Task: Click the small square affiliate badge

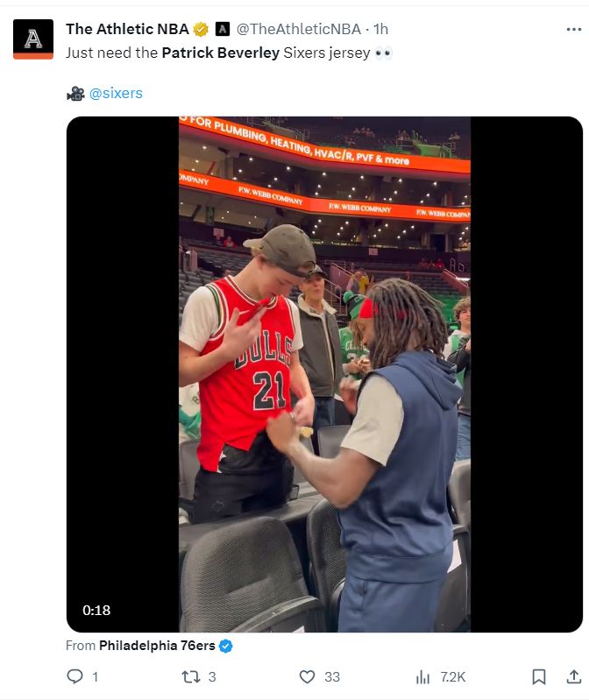Action: coord(223,29)
